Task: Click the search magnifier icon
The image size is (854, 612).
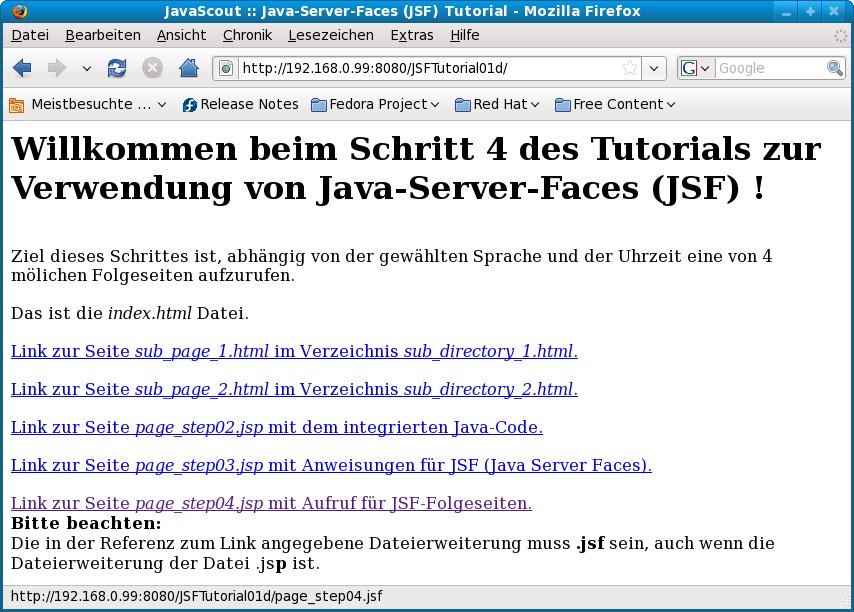Action: click(x=834, y=68)
